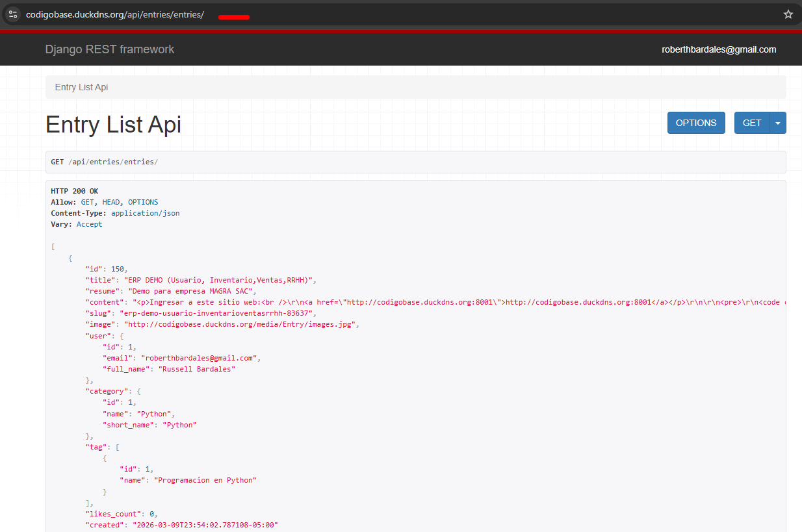Click the ERP DEMO title value

[x=220, y=280]
